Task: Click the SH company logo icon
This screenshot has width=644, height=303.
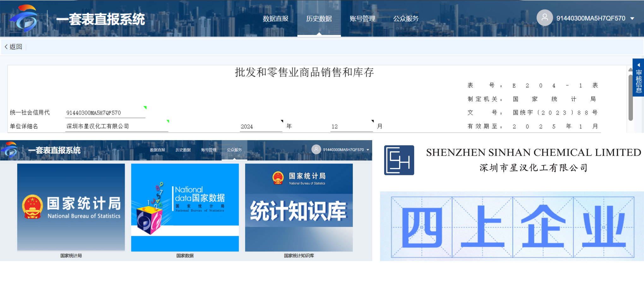Action: tap(399, 160)
